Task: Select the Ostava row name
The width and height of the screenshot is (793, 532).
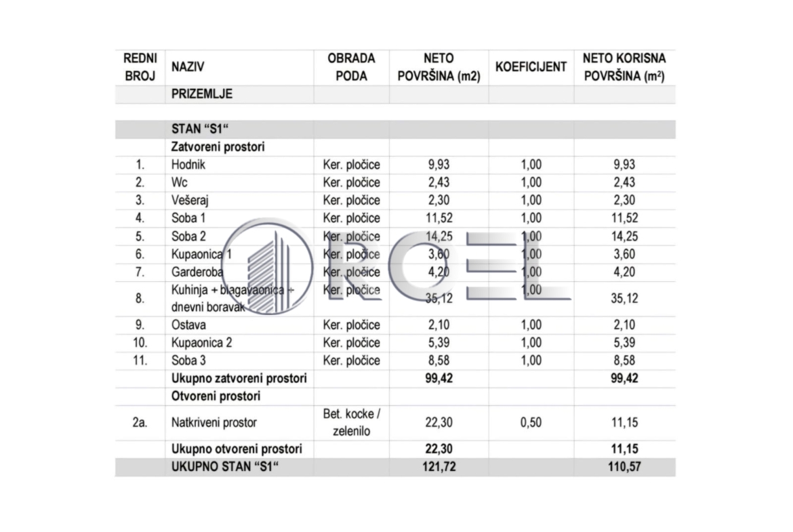Action: coord(188,325)
